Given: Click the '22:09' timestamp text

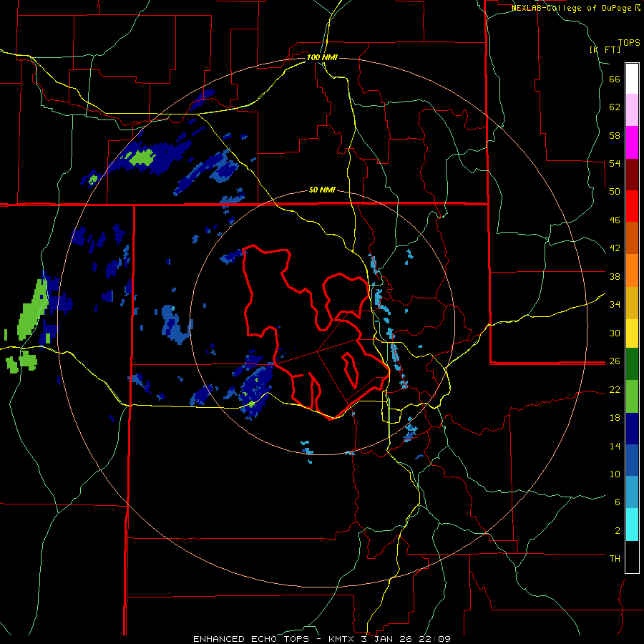Looking at the screenshot, I should point(434,639).
